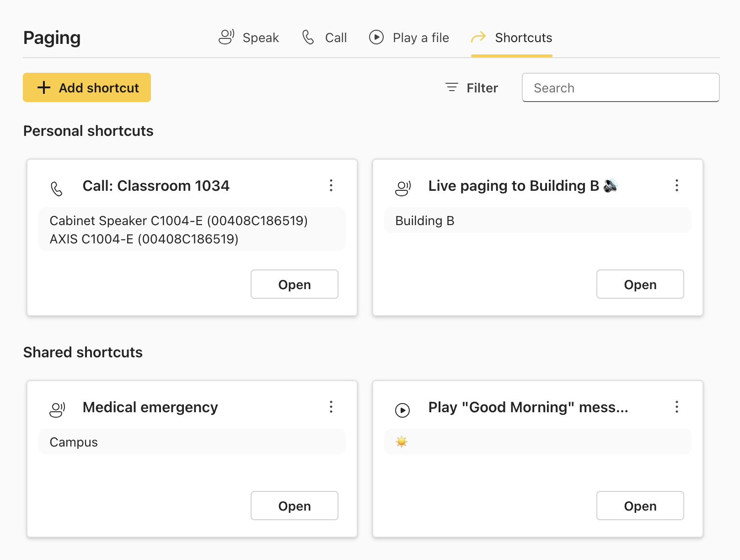This screenshot has height=560, width=740.
Task: Expand the Filter options
Action: [x=472, y=87]
